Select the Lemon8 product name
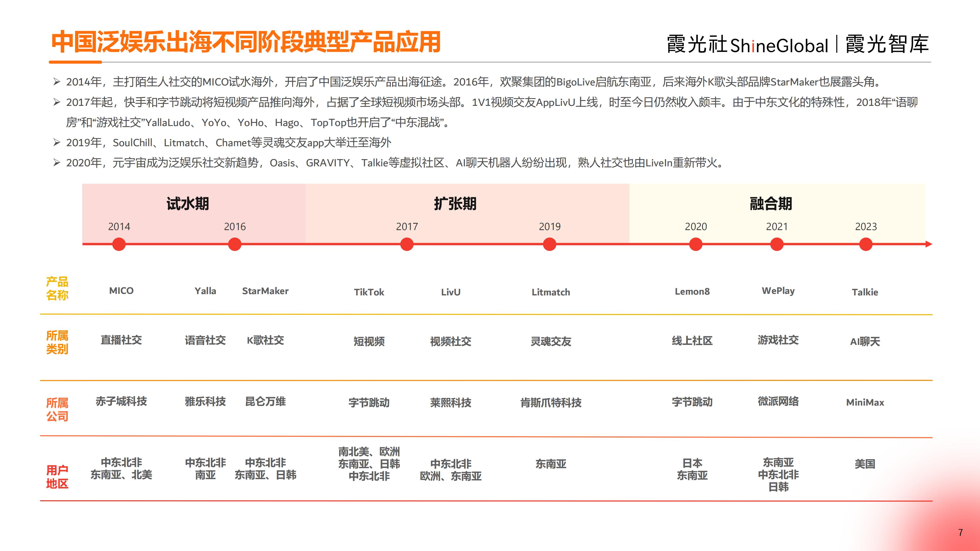The width and height of the screenshot is (980, 551). [x=692, y=291]
